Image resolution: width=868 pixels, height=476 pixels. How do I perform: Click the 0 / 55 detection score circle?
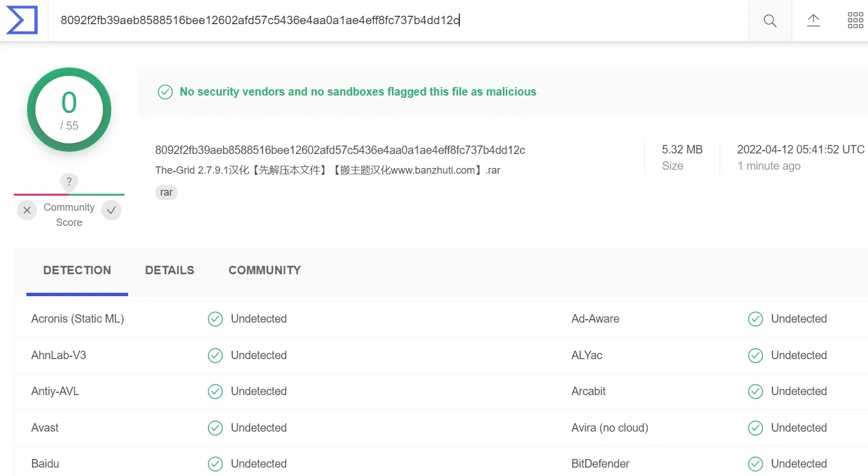coord(69,110)
